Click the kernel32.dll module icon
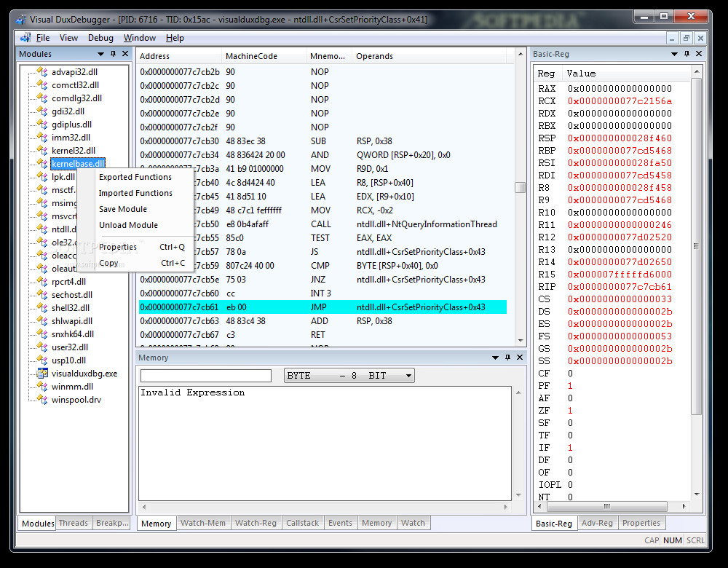 tap(42, 151)
